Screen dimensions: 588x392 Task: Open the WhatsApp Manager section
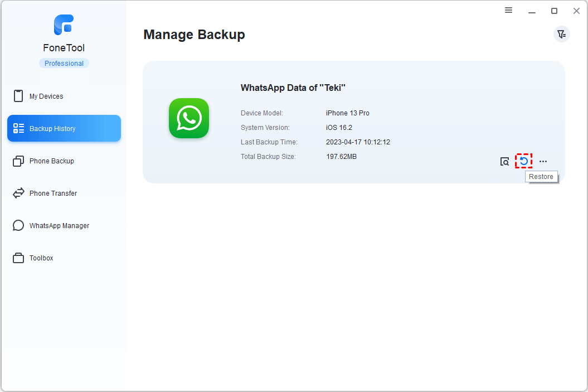pos(59,225)
